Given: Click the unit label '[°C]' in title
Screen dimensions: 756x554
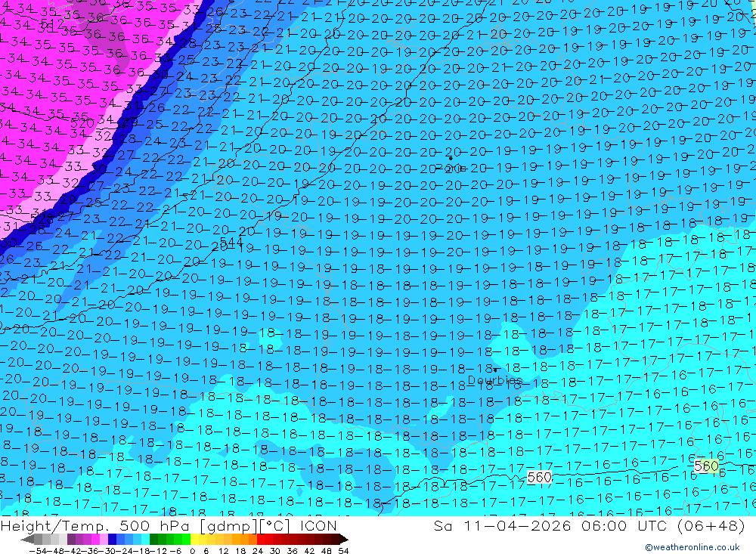Looking at the screenshot, I should coord(275,526).
